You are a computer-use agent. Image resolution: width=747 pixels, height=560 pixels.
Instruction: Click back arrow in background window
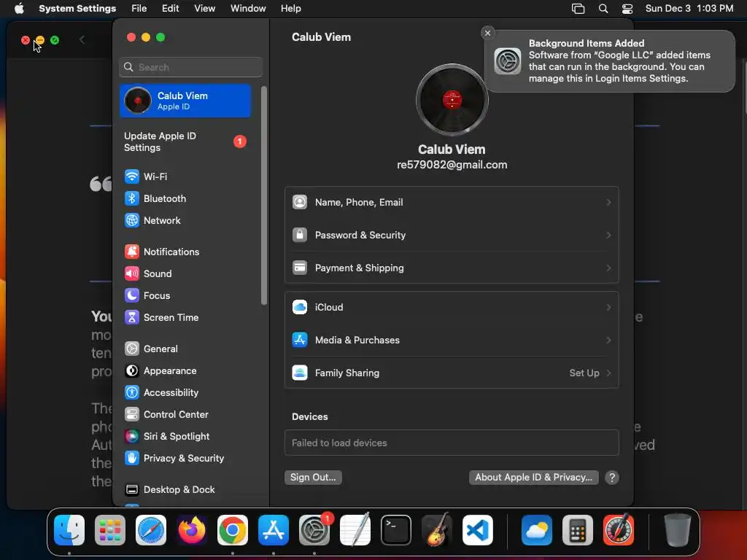[x=82, y=40]
